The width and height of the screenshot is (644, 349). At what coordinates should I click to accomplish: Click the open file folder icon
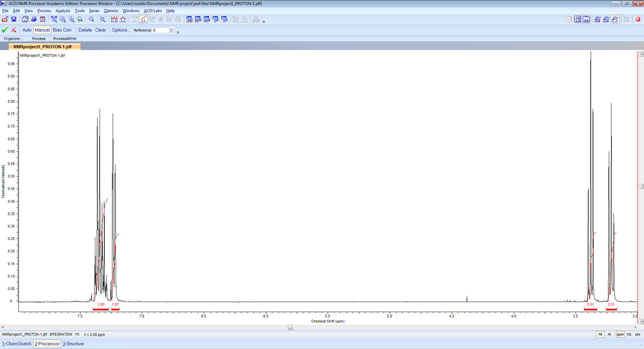coord(5,19)
